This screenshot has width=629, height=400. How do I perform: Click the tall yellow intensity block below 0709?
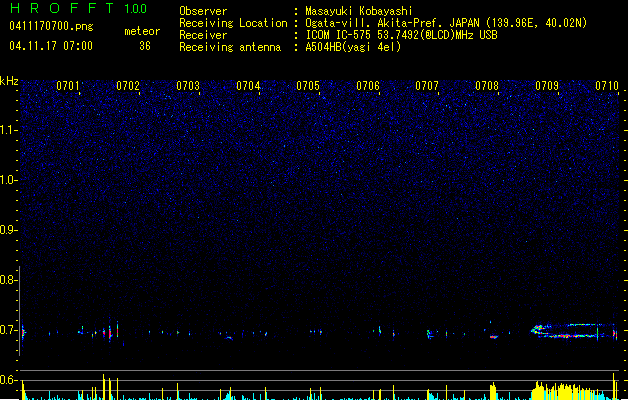[570, 391]
